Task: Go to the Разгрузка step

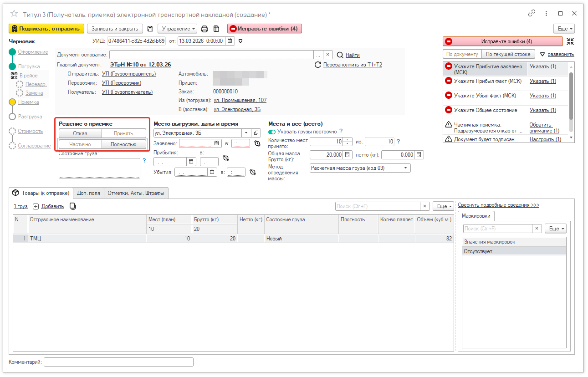Action: (30, 117)
